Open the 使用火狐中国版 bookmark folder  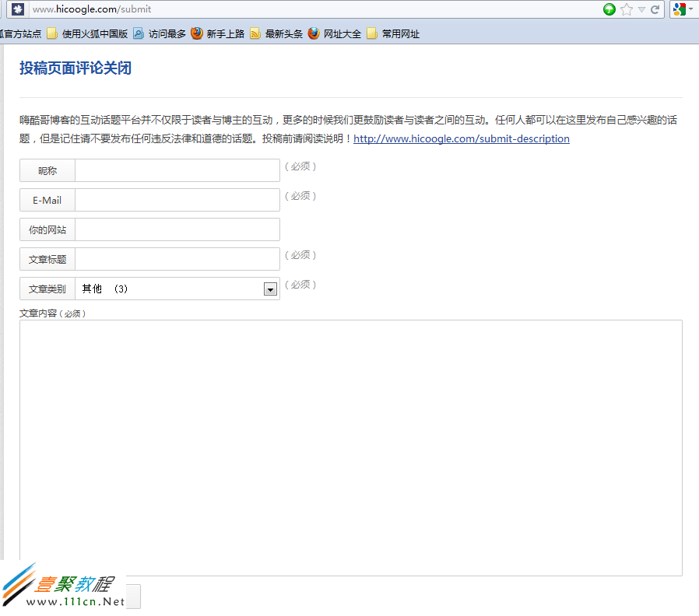click(87, 33)
